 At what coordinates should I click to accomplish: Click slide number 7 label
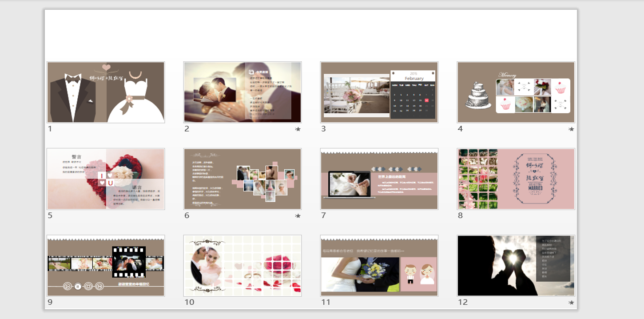click(323, 215)
